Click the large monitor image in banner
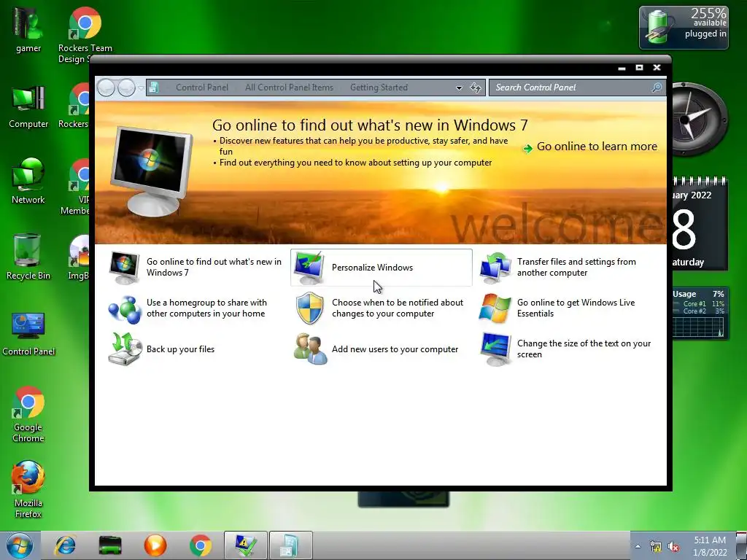 point(152,171)
